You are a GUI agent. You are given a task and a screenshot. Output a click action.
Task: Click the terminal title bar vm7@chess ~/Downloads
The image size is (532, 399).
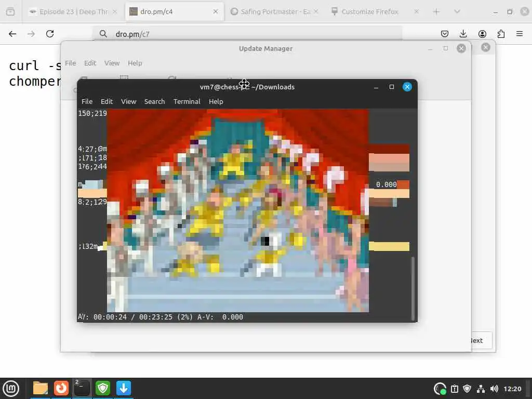tap(247, 87)
